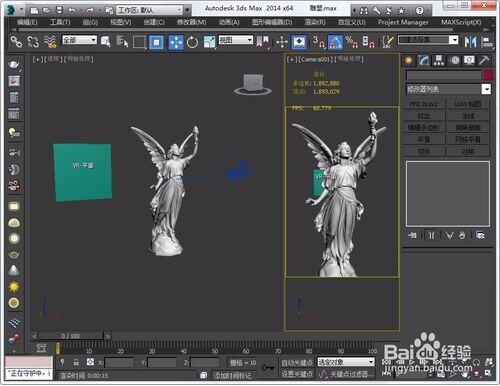This screenshot has width=500, height=386.
Task: Toggle Spinner Snap
Action: pos(368,42)
